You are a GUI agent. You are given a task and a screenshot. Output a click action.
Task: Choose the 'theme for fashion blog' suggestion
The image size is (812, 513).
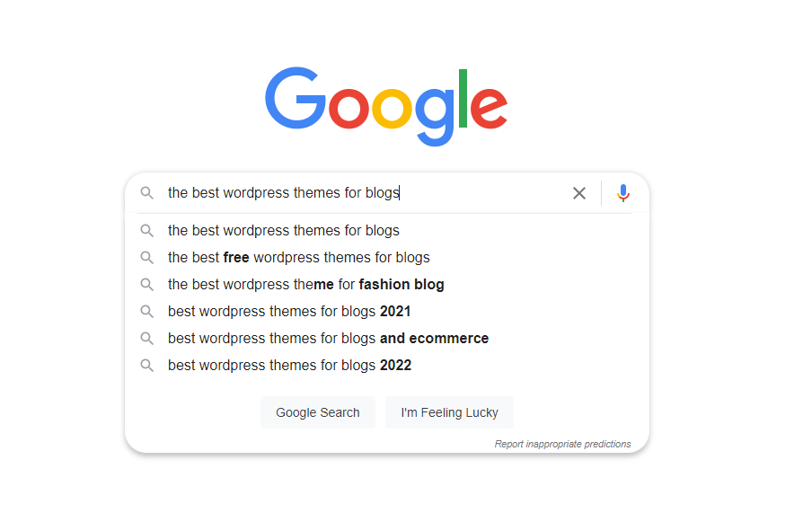305,285
